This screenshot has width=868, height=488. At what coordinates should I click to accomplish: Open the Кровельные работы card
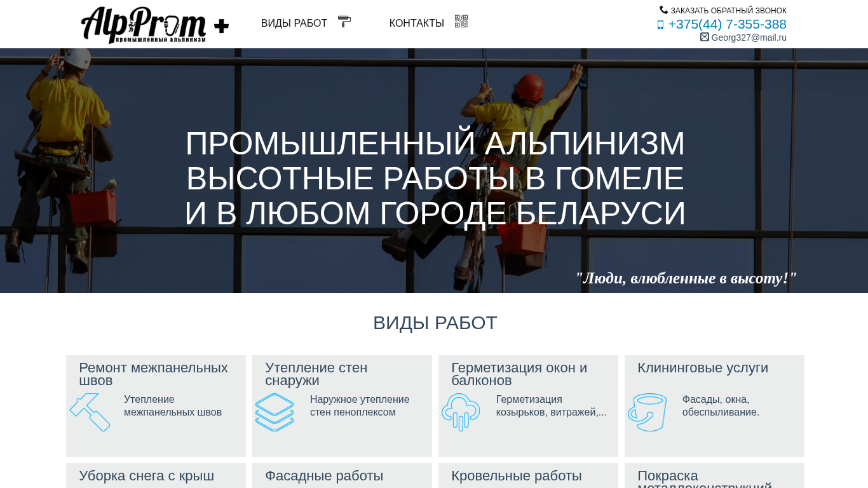tap(528, 476)
